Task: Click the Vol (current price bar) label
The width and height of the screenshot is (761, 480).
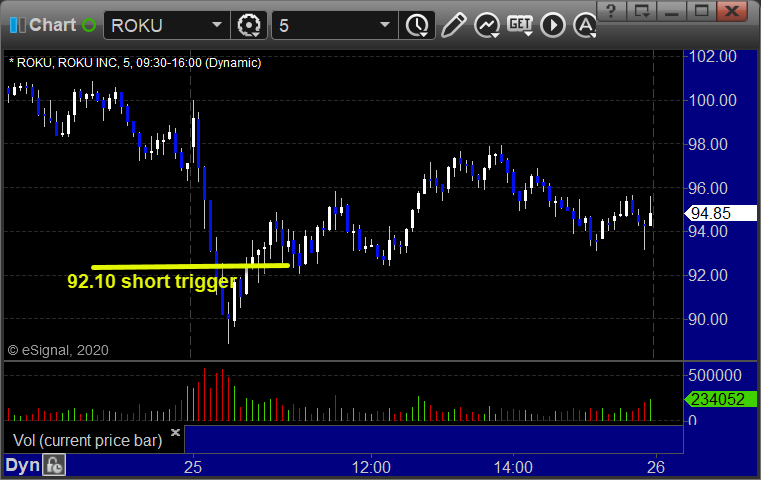Action: (x=87, y=440)
